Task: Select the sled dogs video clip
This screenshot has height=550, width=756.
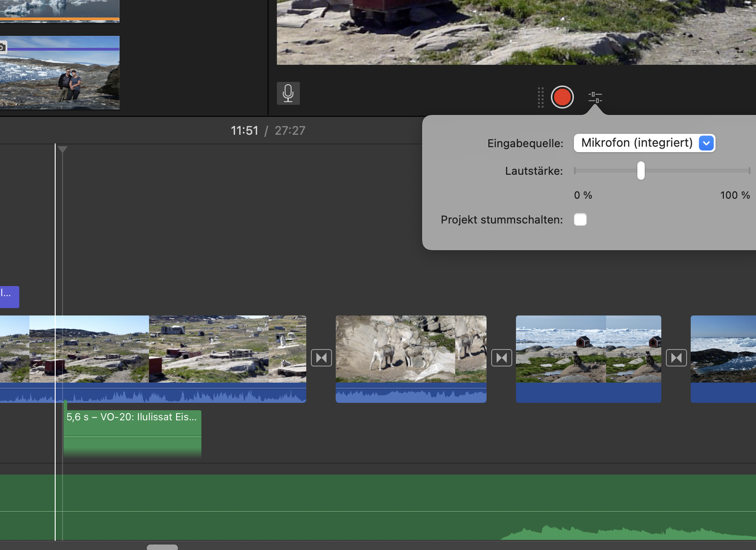Action: 411,349
